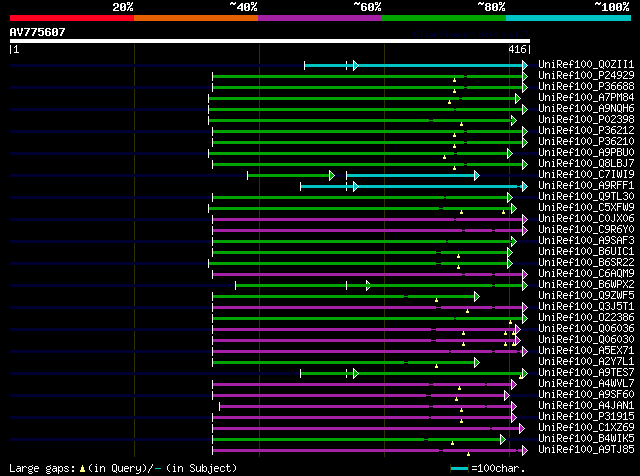This screenshot has width=640, height=476.
Task: Open hit UniRef100_A7PM84
Action: [x=586, y=98]
